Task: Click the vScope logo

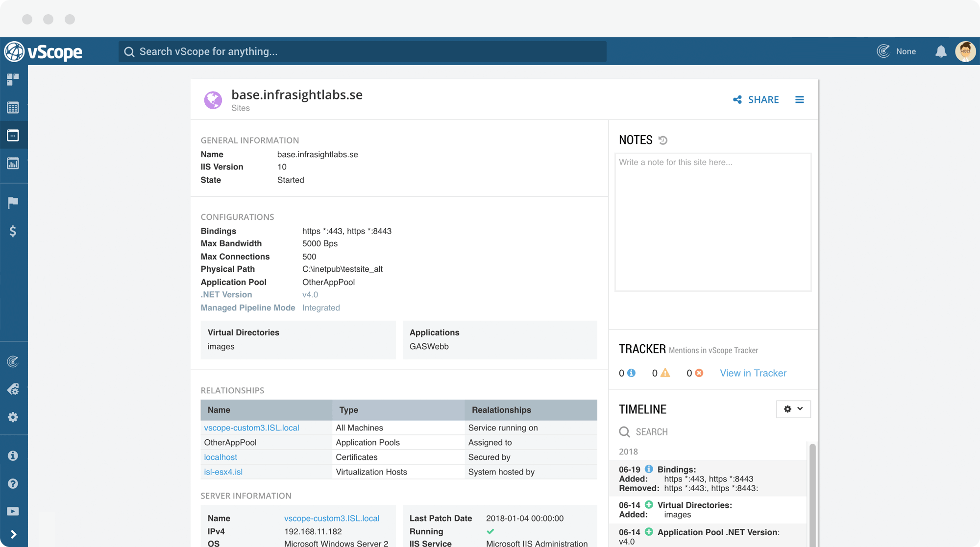Action: pyautogui.click(x=43, y=51)
